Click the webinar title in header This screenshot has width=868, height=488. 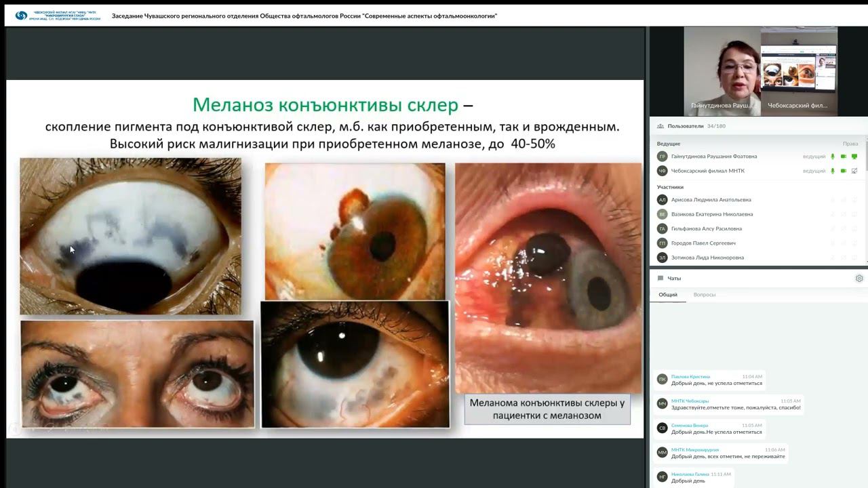304,16
